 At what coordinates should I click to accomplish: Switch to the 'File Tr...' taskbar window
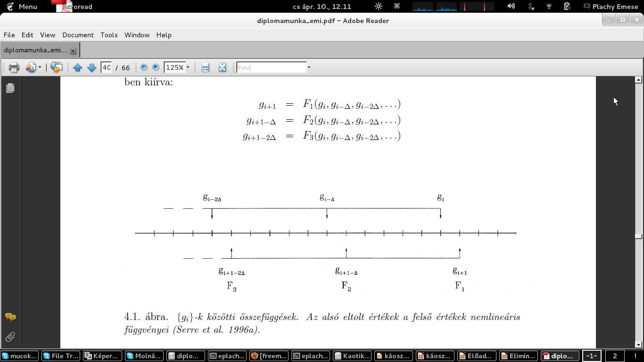tap(60, 356)
